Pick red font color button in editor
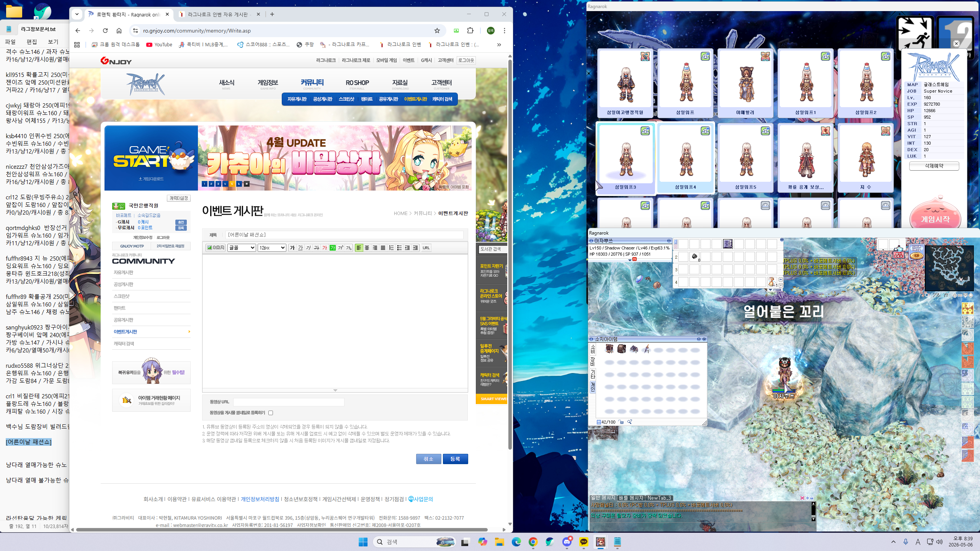Image resolution: width=980 pixels, height=551 pixels. (325, 248)
